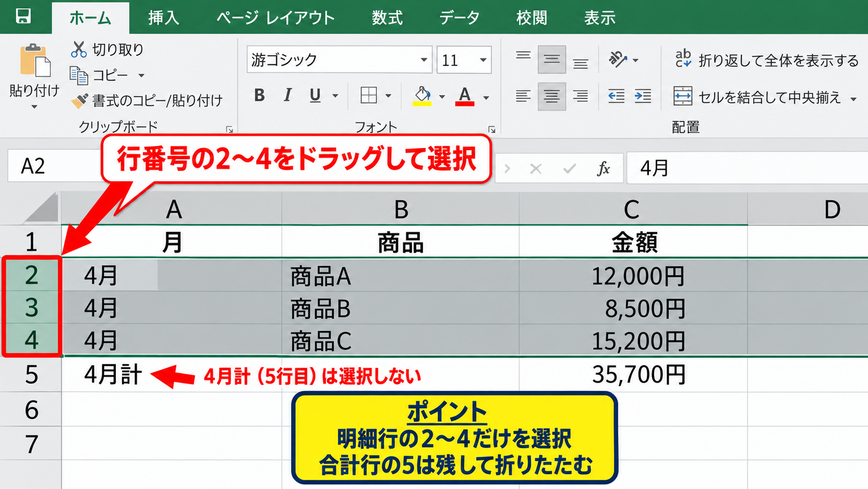Screen dimensions: 868x489
Task: Click the Borders grid icon
Action: [x=369, y=96]
